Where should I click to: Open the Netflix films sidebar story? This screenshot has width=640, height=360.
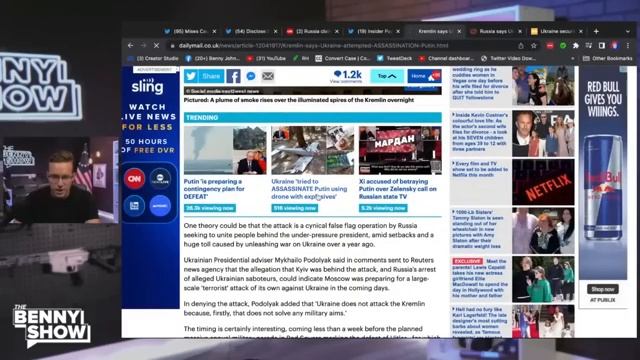click(x=480, y=169)
